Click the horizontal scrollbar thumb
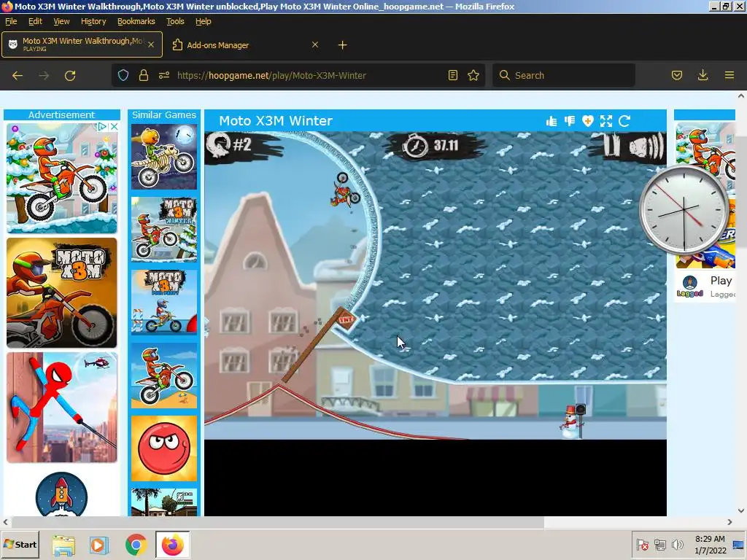The height and width of the screenshot is (560, 747). point(278,522)
